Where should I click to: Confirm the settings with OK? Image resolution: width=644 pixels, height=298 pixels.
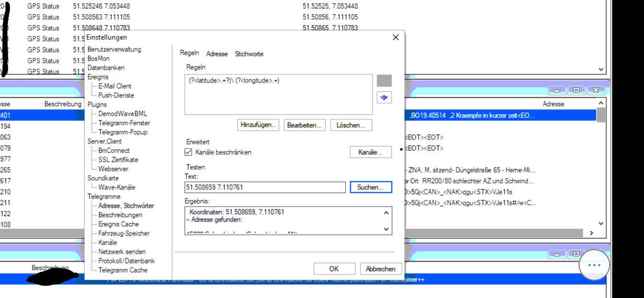coord(334,269)
